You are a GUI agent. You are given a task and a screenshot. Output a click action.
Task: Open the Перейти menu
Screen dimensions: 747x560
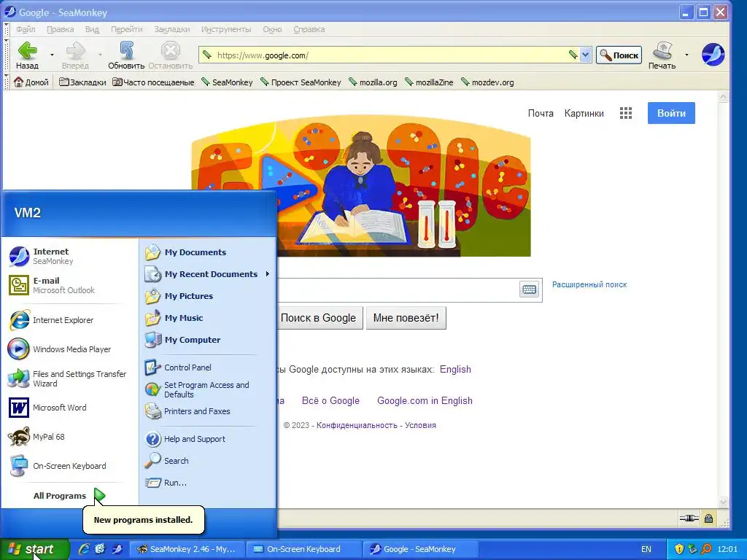127,29
